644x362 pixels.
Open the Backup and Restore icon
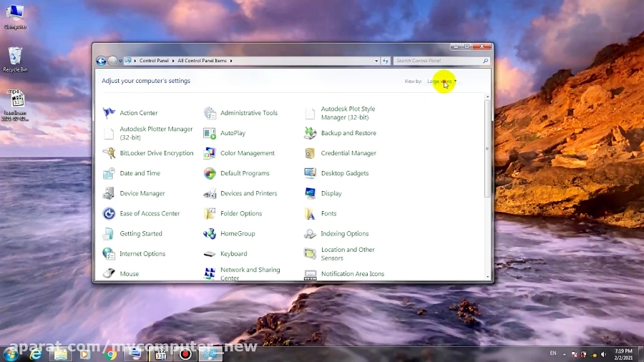click(310, 133)
